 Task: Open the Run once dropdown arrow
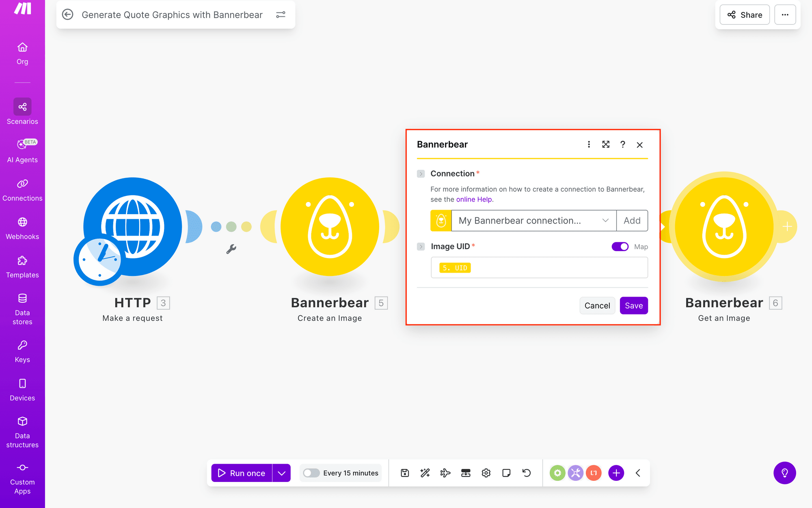[x=281, y=473]
